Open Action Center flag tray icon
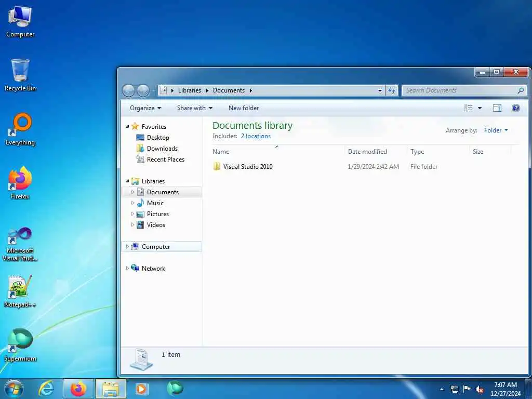Image resolution: width=532 pixels, height=399 pixels. tap(467, 389)
